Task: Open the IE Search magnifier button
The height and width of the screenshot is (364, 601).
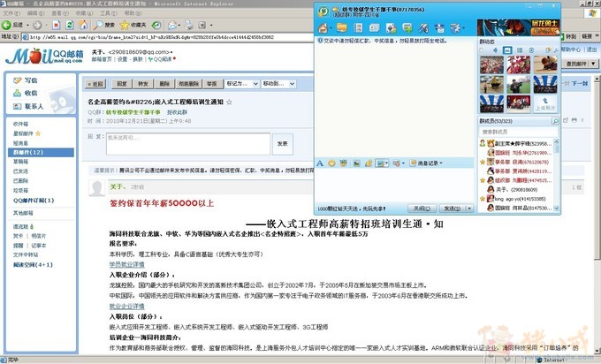Action: pos(104,26)
